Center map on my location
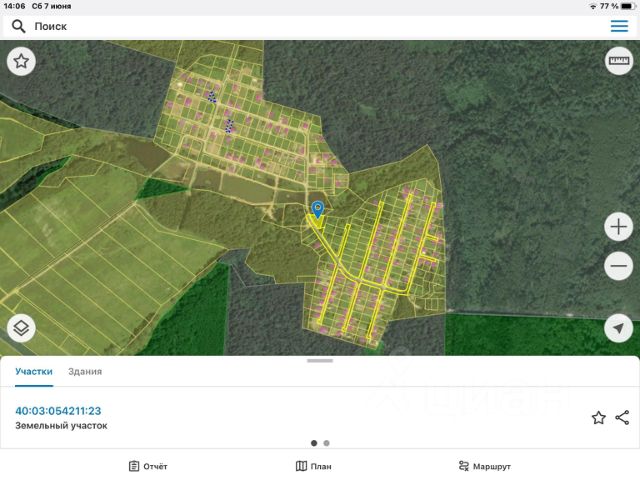 pos(619,328)
